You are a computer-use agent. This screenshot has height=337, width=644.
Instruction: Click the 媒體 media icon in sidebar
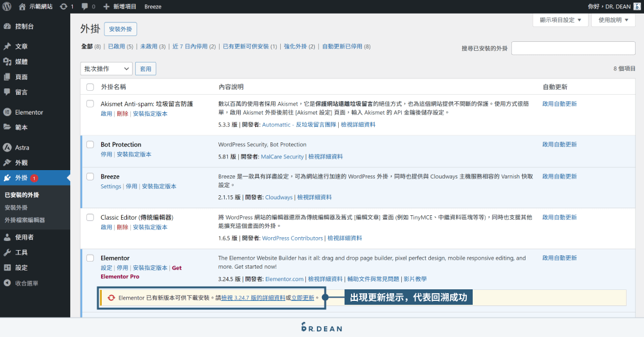point(7,62)
